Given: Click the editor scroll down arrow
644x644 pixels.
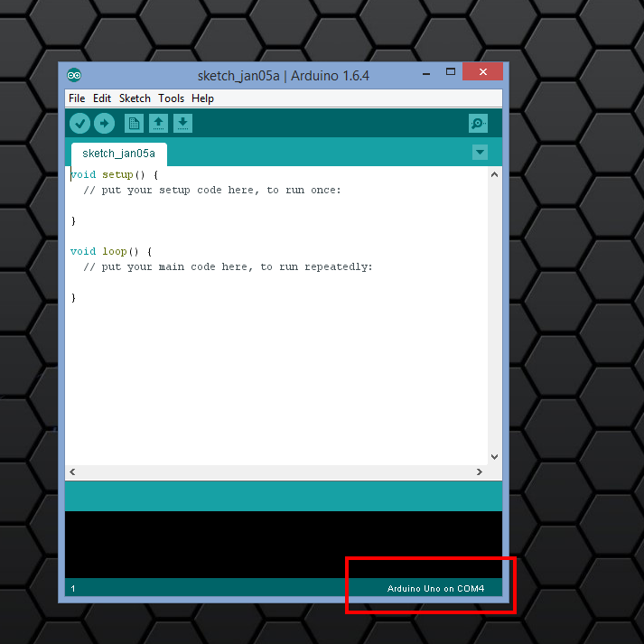Looking at the screenshot, I should tap(494, 457).
